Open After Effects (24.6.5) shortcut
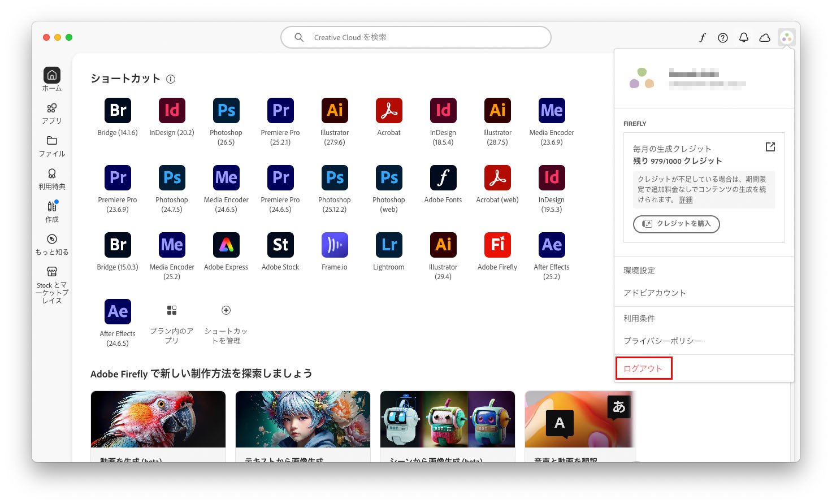Viewport: 832px width, 504px height. tap(118, 311)
